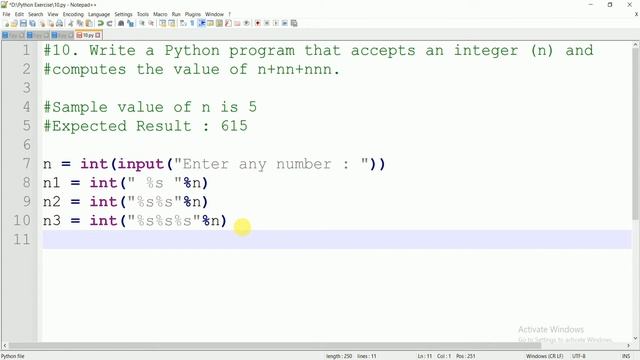
Task: Click 'Ln : 11' in the status bar
Action: (x=425, y=356)
